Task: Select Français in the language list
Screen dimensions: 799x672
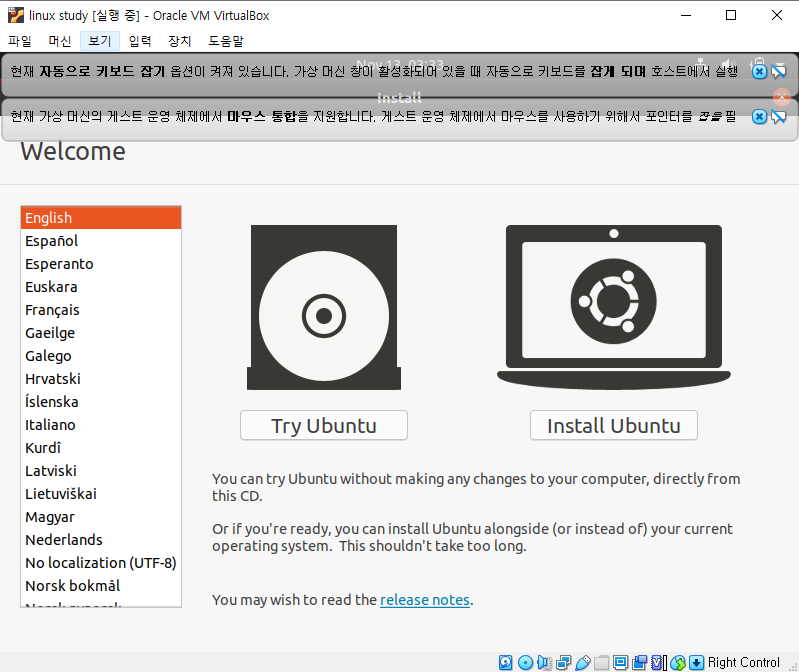Action: [101, 310]
